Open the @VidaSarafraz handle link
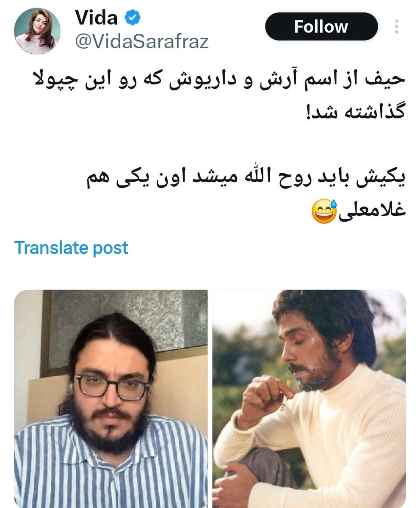 [142, 41]
